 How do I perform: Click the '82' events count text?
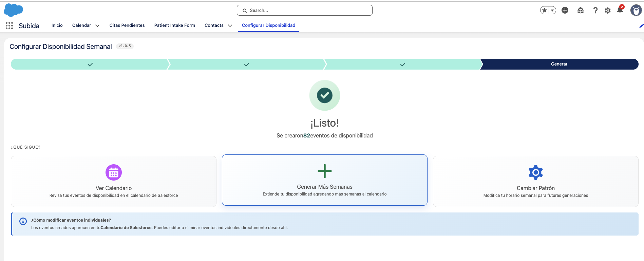tap(307, 135)
